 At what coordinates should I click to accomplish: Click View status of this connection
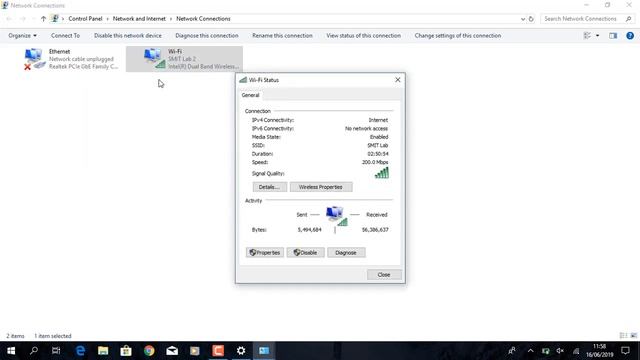[x=363, y=36]
